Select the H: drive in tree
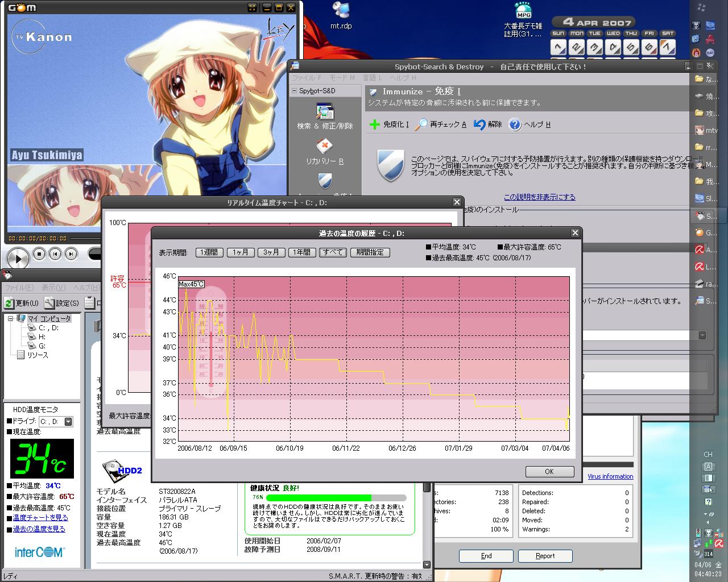 pyautogui.click(x=42, y=337)
